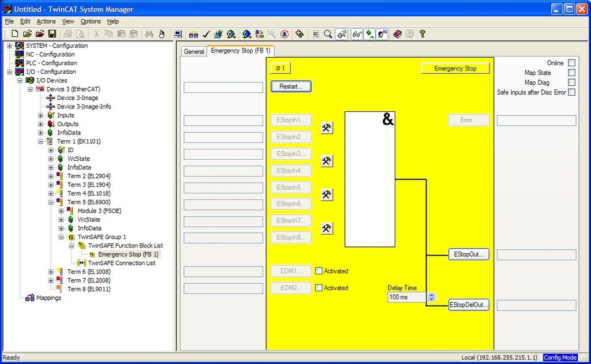591x364 pixels.
Task: Click the Config Mode status bar indicator
Action: tap(560, 357)
